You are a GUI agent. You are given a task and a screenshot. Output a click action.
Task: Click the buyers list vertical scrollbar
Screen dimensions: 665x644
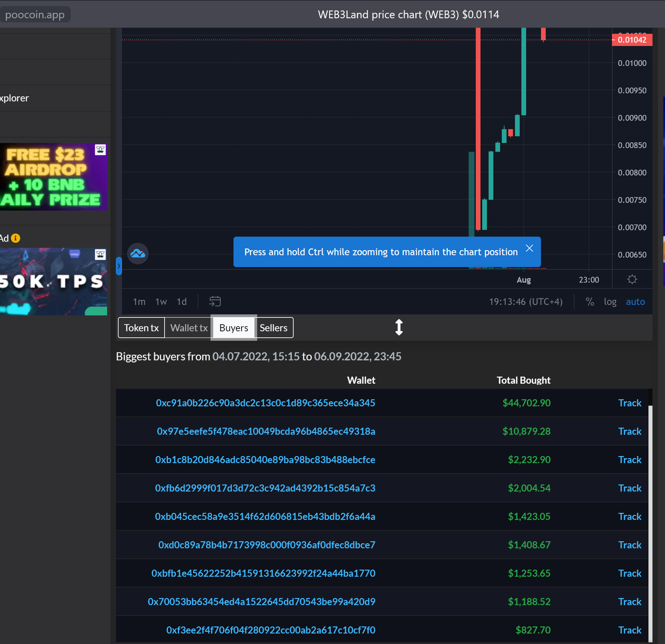click(650, 523)
